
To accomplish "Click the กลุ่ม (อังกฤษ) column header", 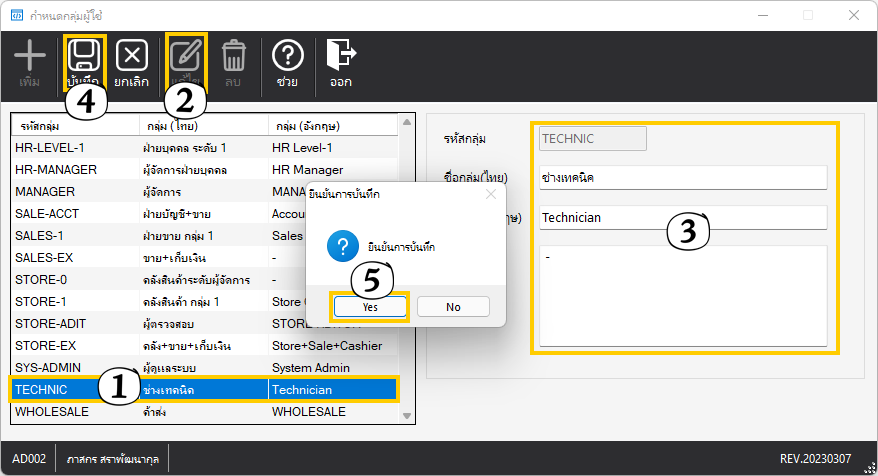I will pos(330,127).
